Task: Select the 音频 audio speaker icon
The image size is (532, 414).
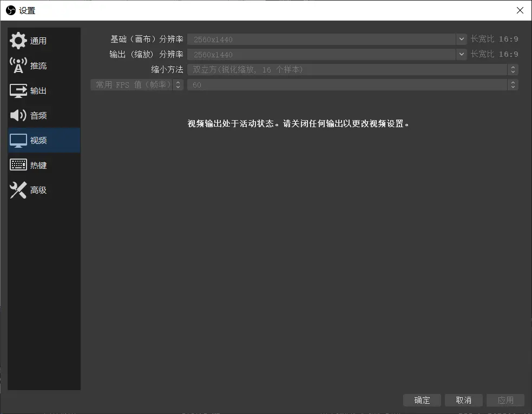Action: [x=18, y=115]
